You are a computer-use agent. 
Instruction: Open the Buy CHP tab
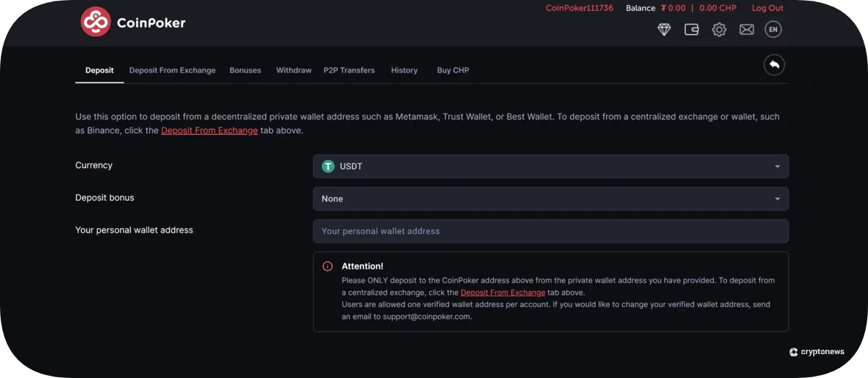point(453,70)
